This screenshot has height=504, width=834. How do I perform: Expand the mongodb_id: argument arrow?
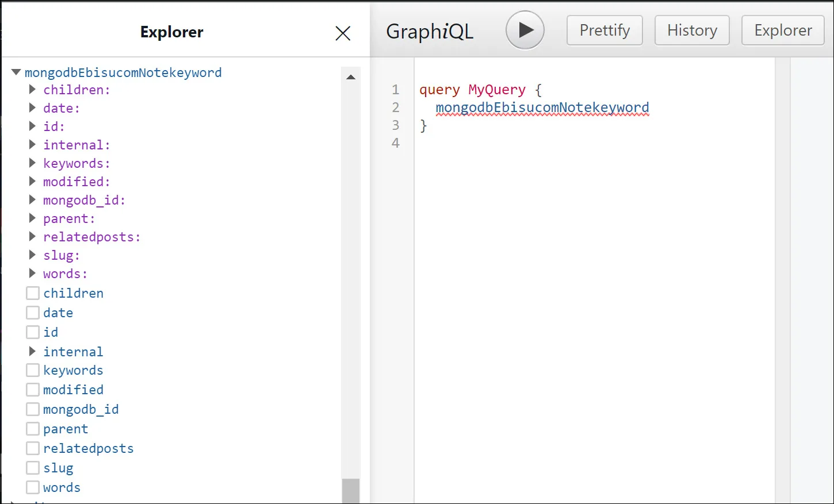[x=33, y=200]
